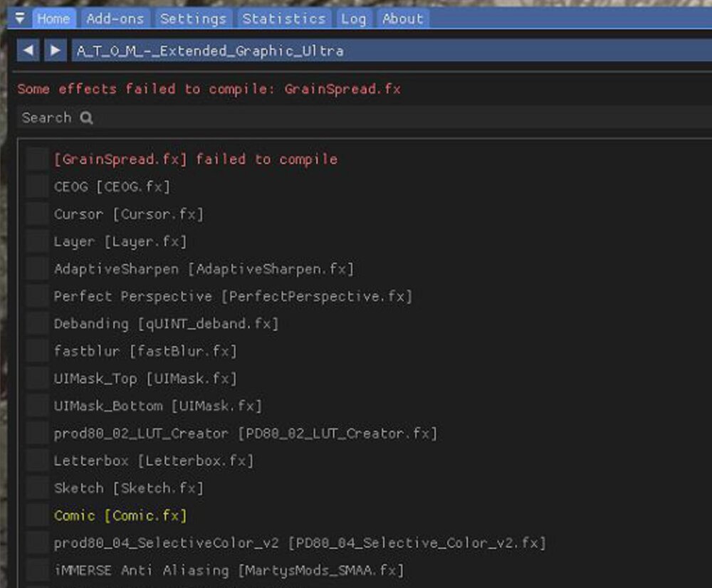Click the next preset arrow button
This screenshot has height=588, width=712.
point(55,51)
